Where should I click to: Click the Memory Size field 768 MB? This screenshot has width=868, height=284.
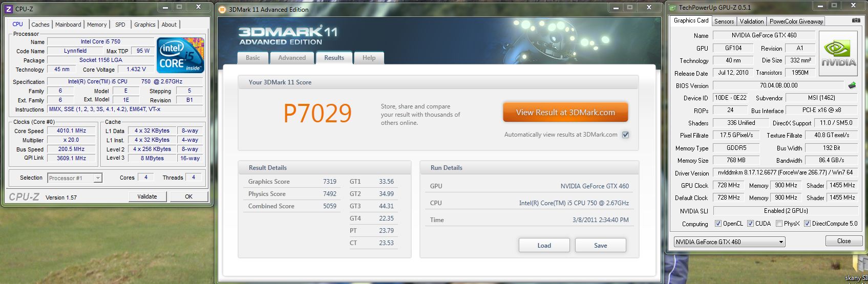coord(736,160)
